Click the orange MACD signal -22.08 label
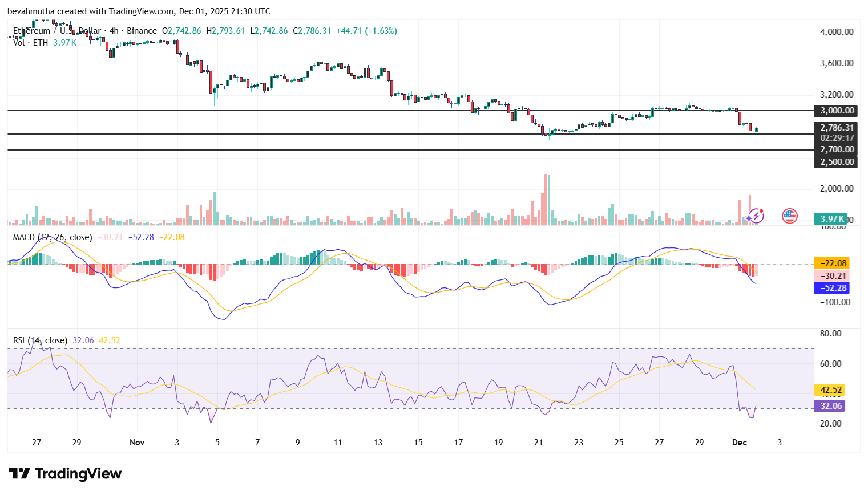 (833, 263)
